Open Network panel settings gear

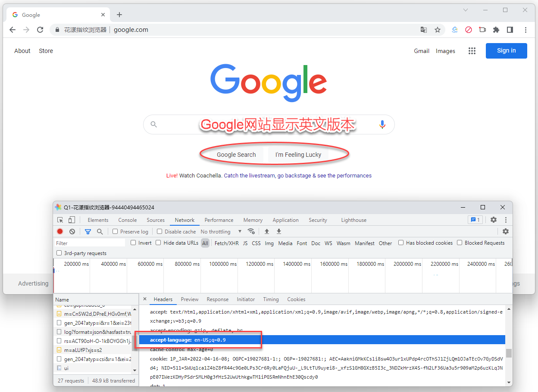(506, 231)
